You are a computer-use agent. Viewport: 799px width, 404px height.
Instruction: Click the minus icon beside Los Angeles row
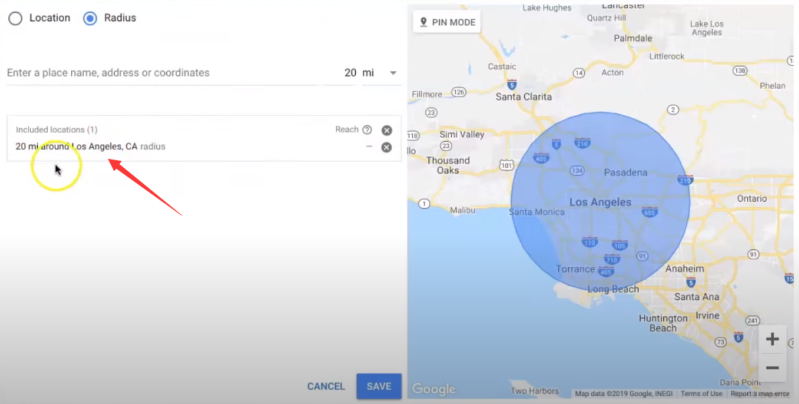click(368, 147)
